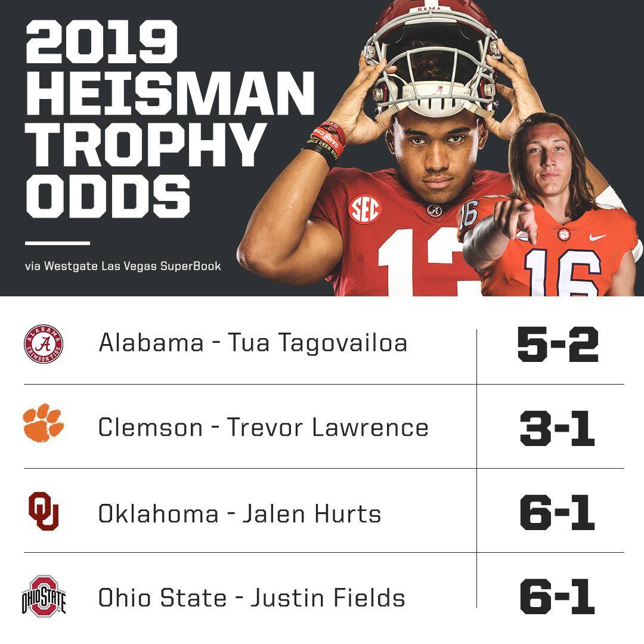Click the 3-1 odds value

point(557,429)
